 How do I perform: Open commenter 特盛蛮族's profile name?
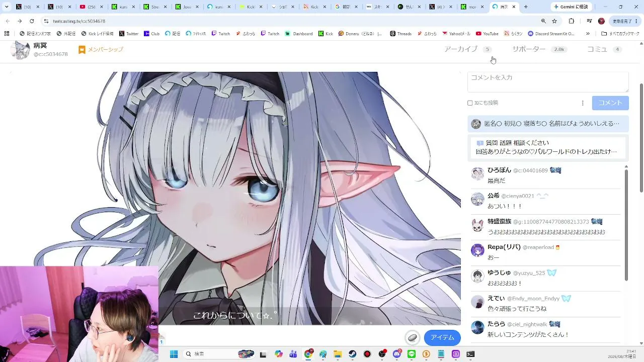[x=499, y=222]
